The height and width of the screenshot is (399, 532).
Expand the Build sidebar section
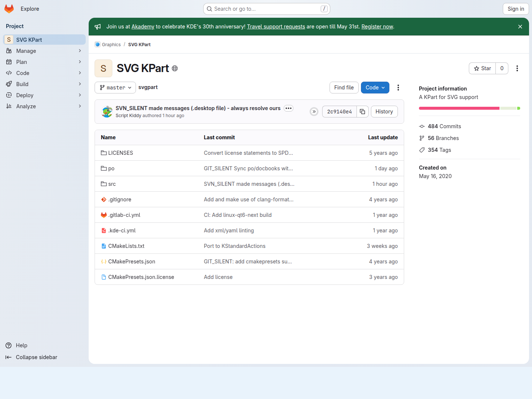pyautogui.click(x=44, y=84)
